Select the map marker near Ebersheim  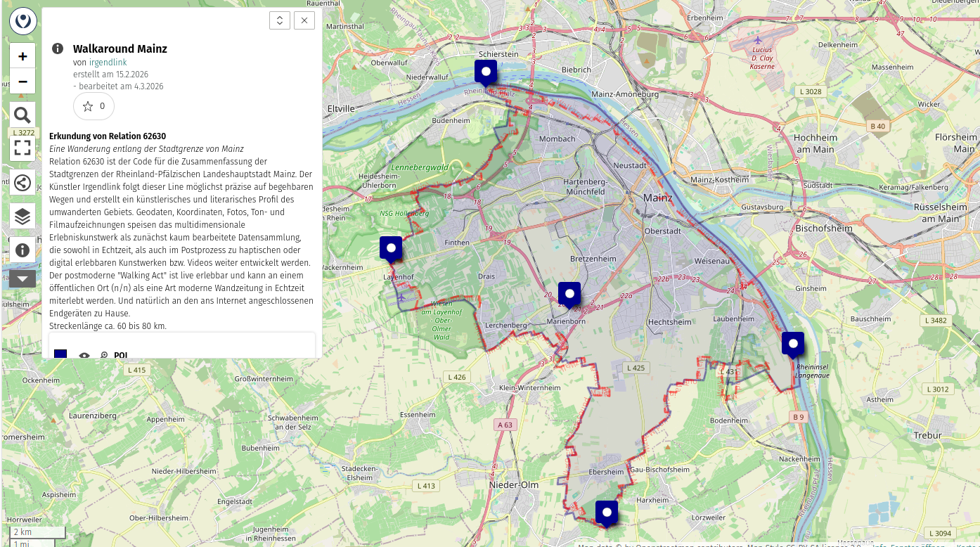pyautogui.click(x=606, y=511)
